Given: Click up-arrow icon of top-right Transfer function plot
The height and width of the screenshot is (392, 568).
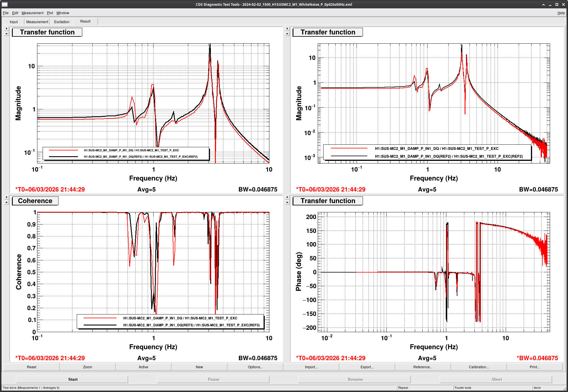Looking at the screenshot, I should [287, 34].
